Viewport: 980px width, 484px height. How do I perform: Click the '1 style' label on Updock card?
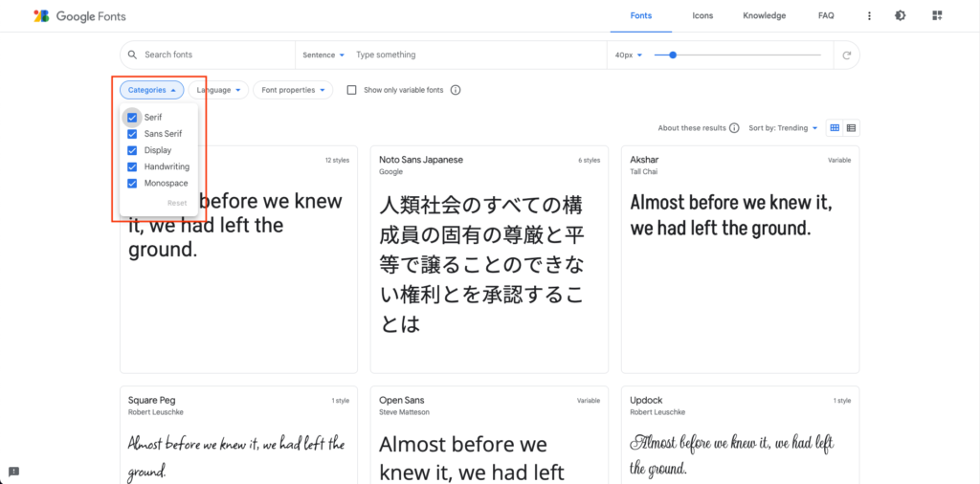coord(841,401)
